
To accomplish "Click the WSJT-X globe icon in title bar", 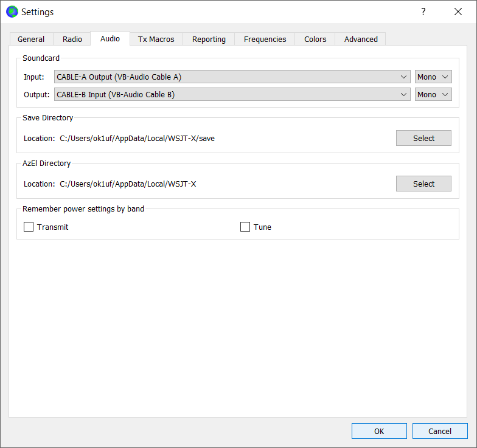I will pos(12,12).
